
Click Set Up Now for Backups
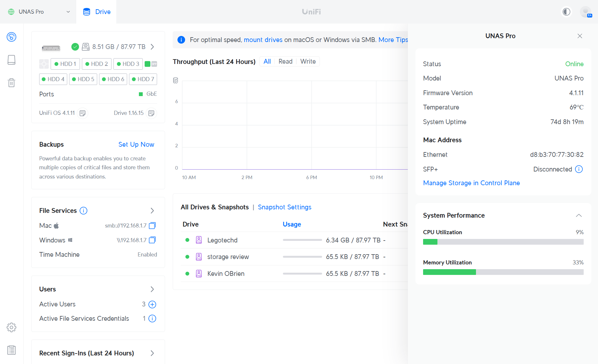136,144
